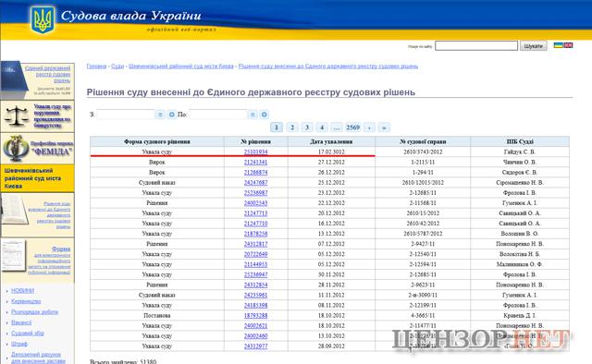Switch language using the British flag

(568, 45)
